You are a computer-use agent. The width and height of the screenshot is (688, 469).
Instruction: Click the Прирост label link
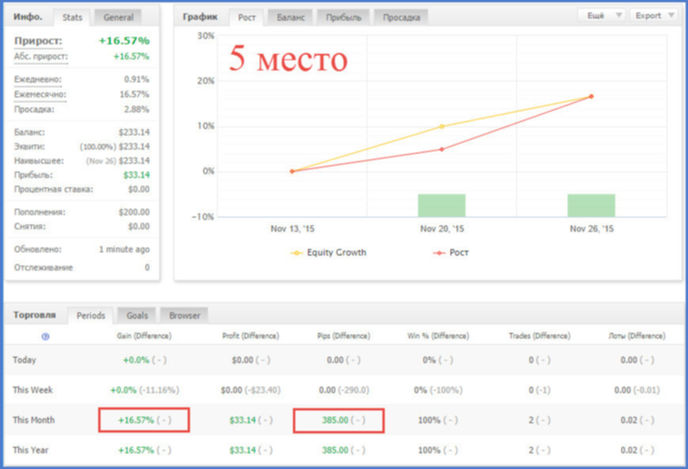click(38, 41)
